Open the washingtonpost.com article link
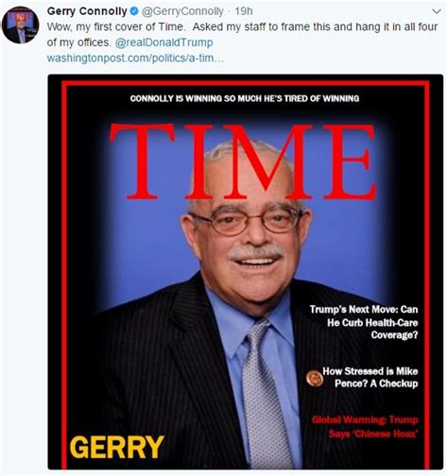The width and height of the screenshot is (448, 476). (x=135, y=59)
